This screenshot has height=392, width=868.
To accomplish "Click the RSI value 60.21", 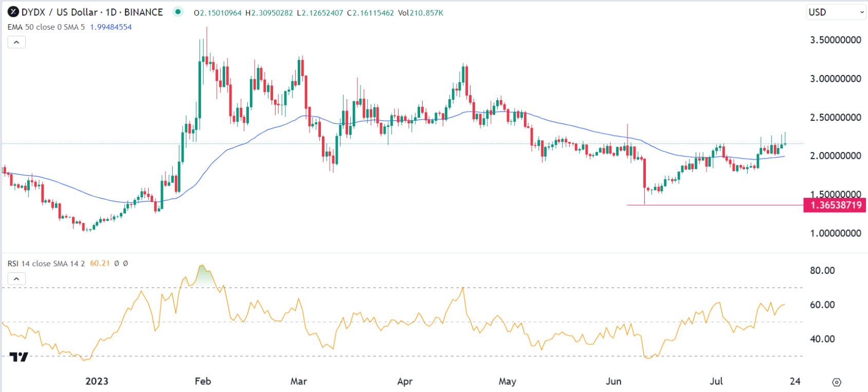I will point(100,264).
